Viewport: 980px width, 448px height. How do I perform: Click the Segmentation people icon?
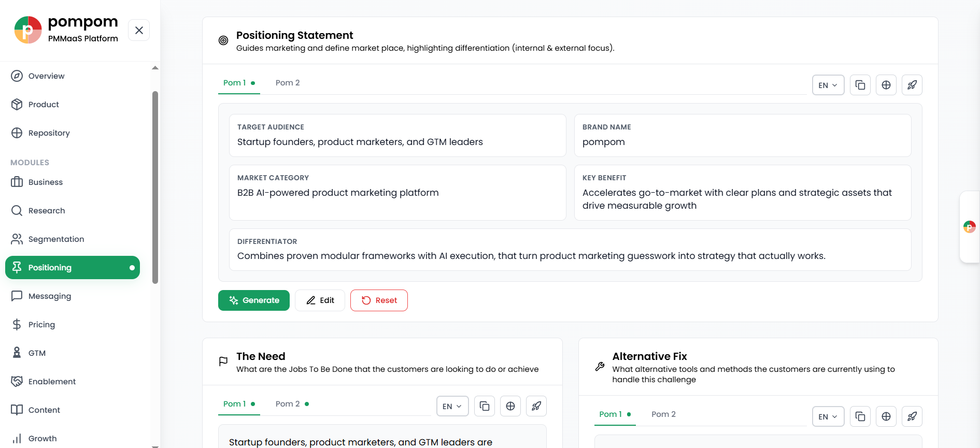(x=17, y=239)
